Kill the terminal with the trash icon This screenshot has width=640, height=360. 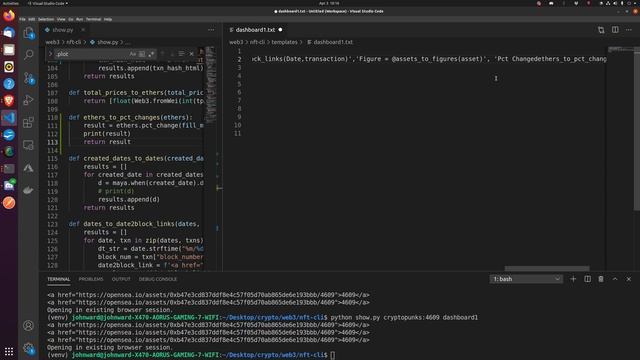pyautogui.click(x=601, y=279)
